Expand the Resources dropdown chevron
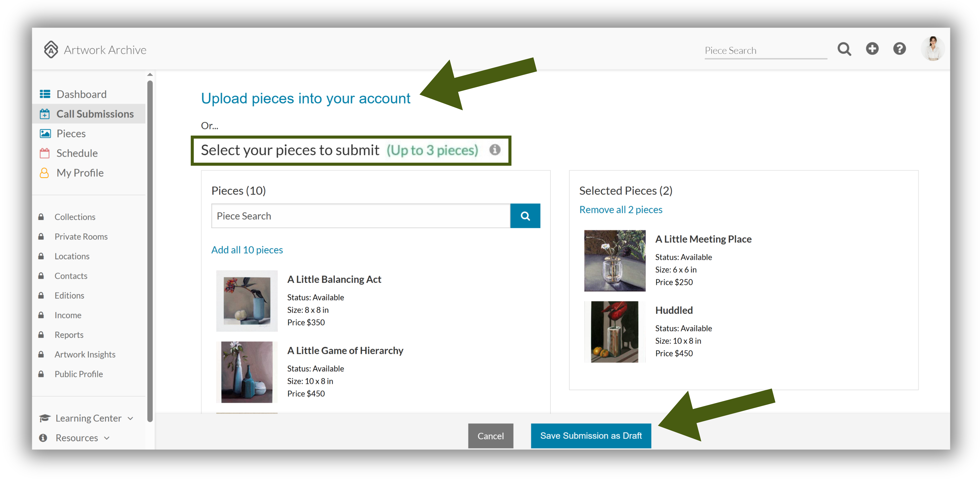This screenshot has height=479, width=980. click(107, 438)
